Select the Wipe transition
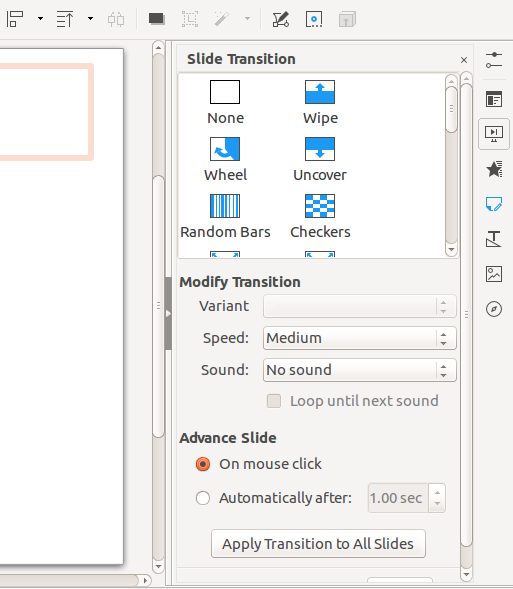Viewport: 513px width, 589px height. (320, 102)
